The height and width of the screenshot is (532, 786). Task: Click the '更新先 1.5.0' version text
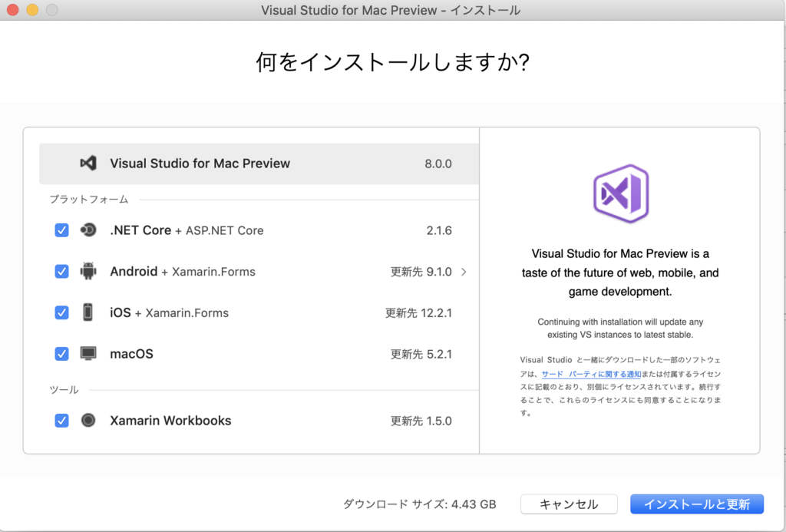421,421
